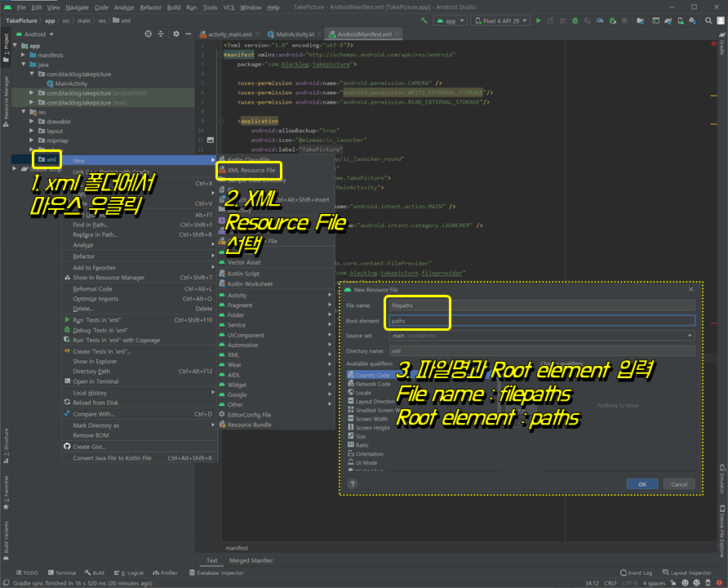Open the Database Inspector tool window
The width and height of the screenshot is (728, 588).
pos(216,572)
